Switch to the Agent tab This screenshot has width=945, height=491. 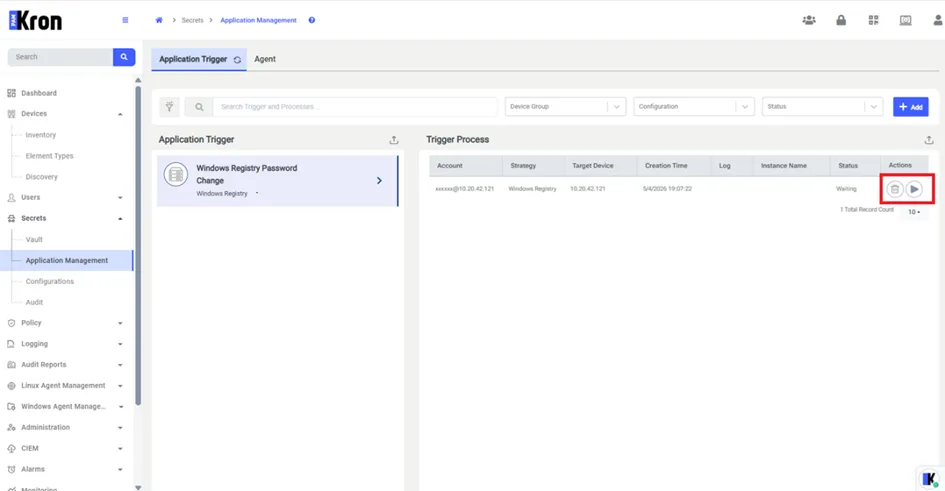[265, 59]
